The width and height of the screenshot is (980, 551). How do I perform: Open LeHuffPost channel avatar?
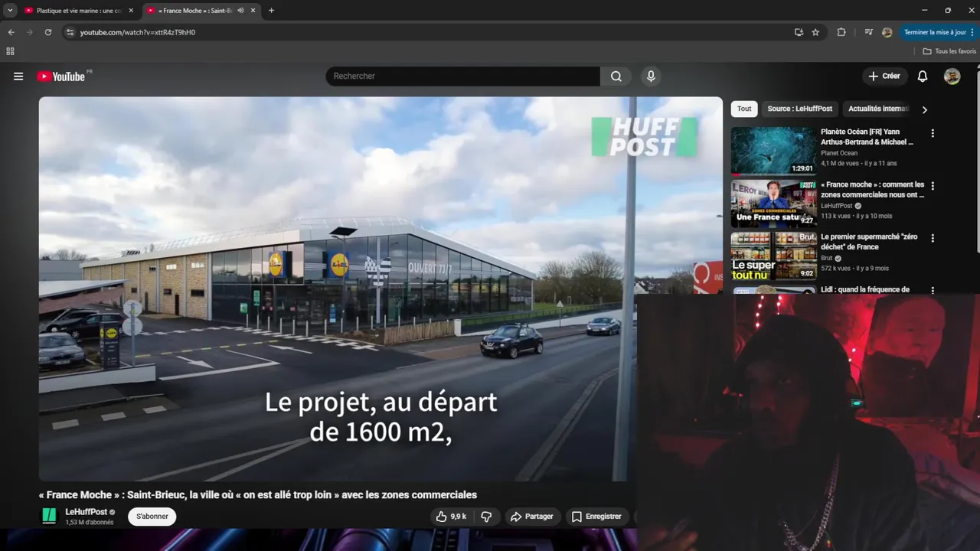tap(49, 516)
